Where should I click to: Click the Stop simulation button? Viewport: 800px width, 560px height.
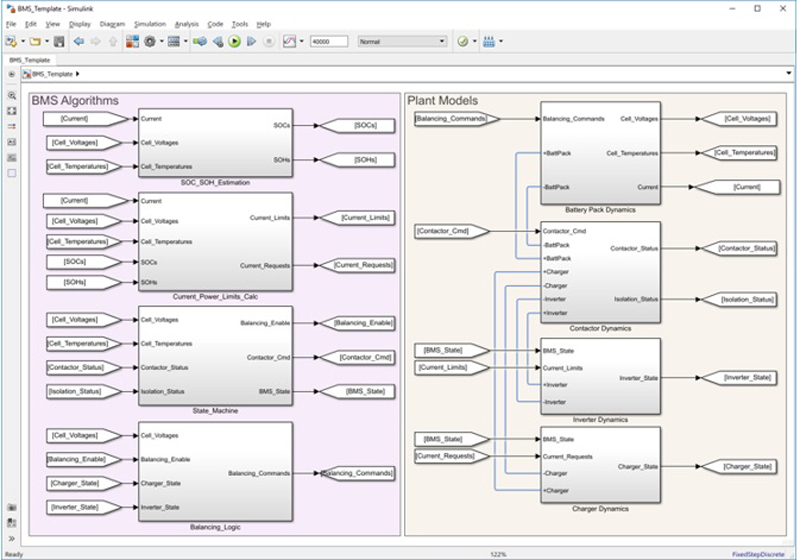(268, 41)
